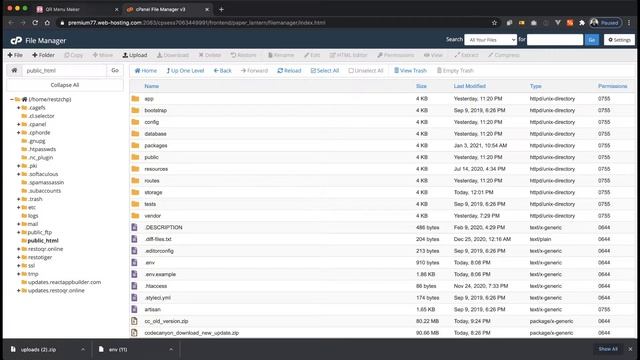Screen dimensions: 640x360
Task: Open the Settings button
Action: tap(619, 40)
